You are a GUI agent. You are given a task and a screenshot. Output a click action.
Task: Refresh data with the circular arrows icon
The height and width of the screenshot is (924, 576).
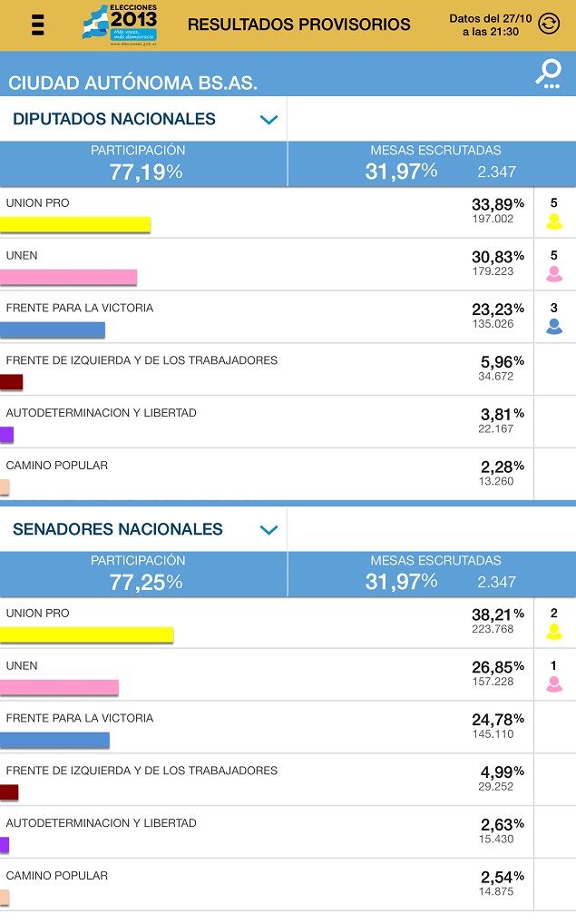click(549, 24)
